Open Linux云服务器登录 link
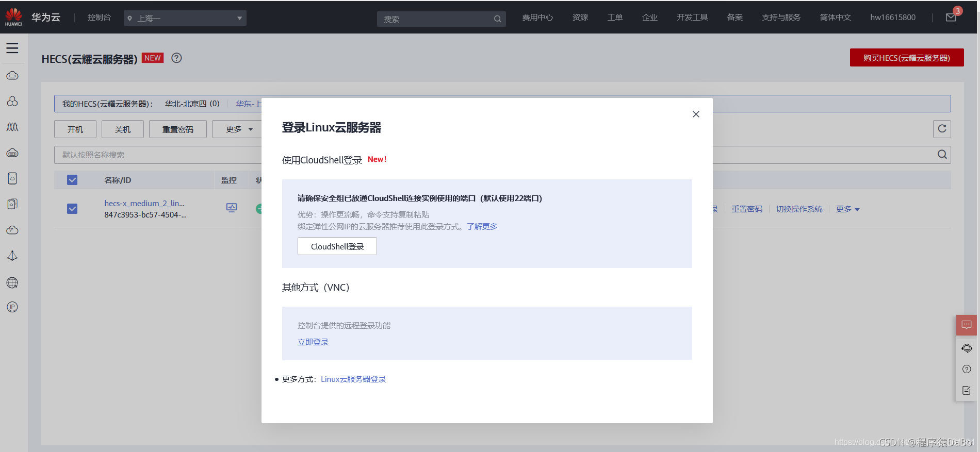 pos(353,379)
